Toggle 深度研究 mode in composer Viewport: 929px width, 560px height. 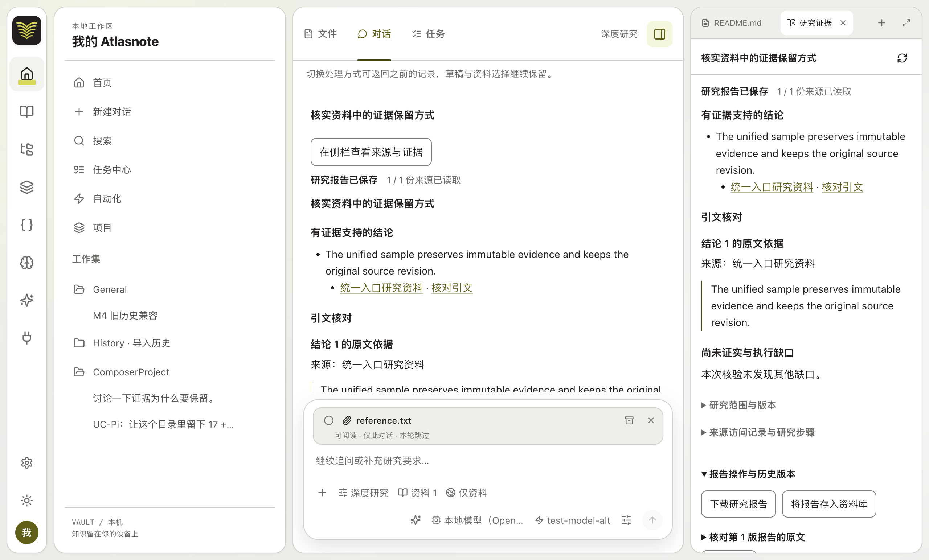point(364,493)
